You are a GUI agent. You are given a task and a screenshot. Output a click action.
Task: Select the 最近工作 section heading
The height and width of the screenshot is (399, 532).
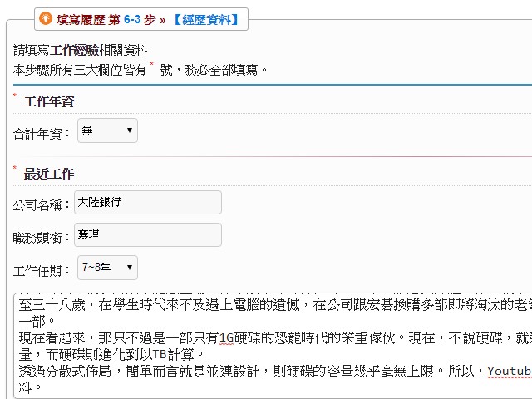(49, 174)
